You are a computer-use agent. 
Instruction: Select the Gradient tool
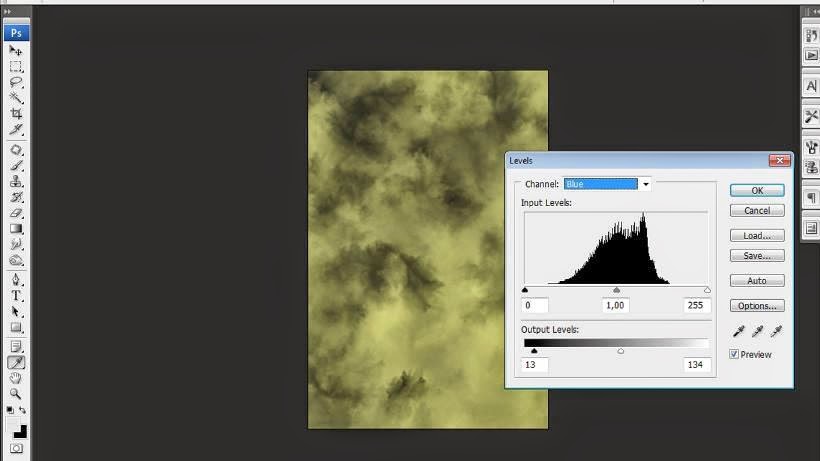[x=16, y=229]
